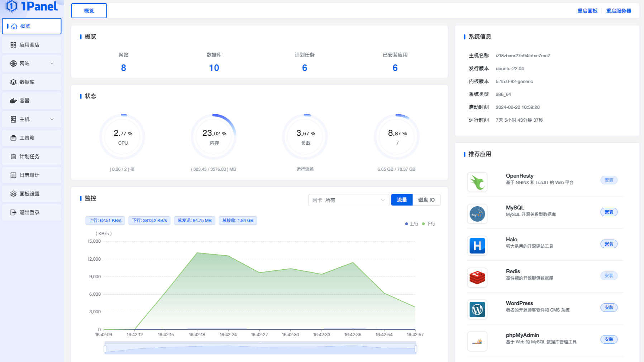The height and width of the screenshot is (362, 644).
Task: Click the 负载 gauge
Action: pos(305,137)
